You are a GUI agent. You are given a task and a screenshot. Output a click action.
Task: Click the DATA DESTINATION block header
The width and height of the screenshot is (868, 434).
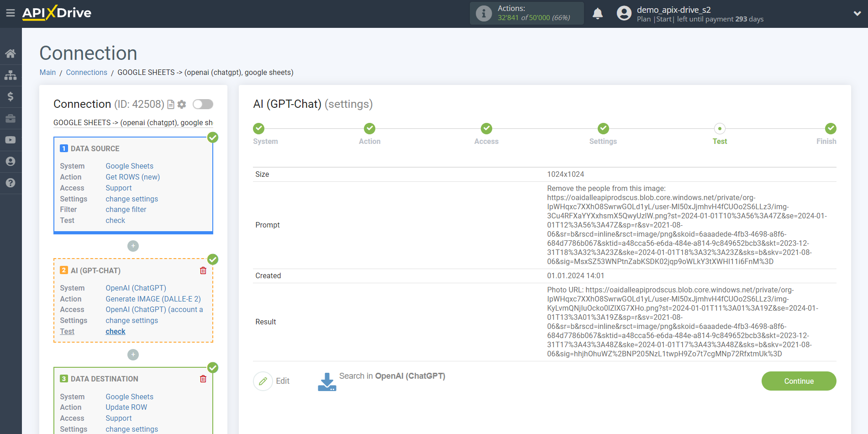click(x=104, y=379)
